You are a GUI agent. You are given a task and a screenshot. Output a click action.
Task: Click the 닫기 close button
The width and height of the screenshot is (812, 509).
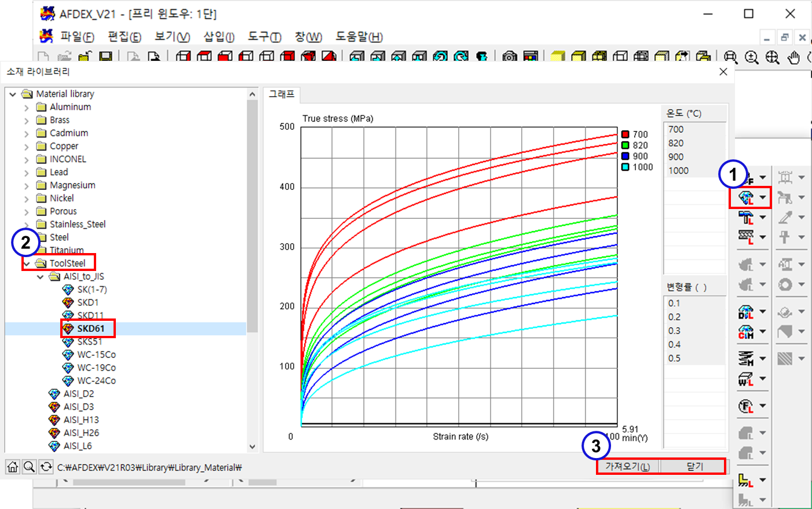pos(694,466)
